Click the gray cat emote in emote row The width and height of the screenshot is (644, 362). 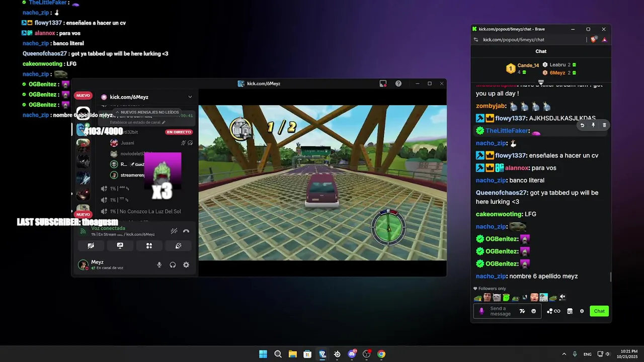tap(497, 298)
